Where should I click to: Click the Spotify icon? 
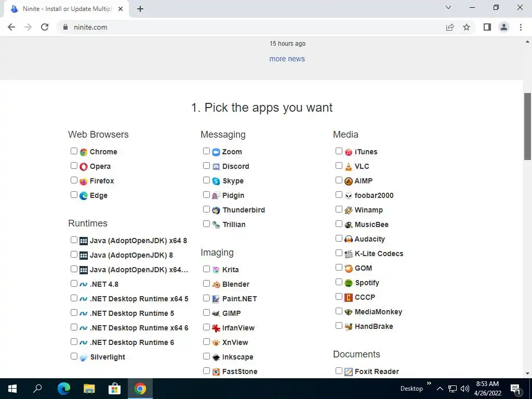tap(349, 283)
